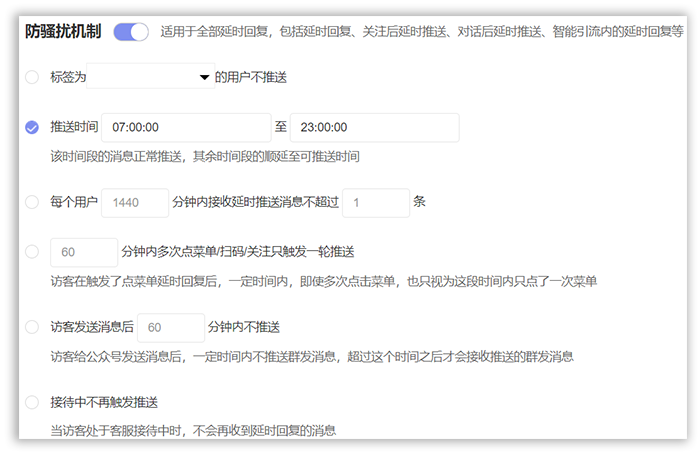The image size is (700, 454).
Task: Click the 分钟内不推送 label
Action: [244, 327]
